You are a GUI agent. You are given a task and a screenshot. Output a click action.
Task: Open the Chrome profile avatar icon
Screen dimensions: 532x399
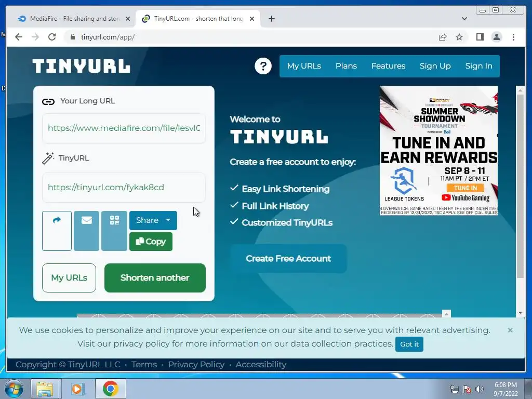[x=496, y=37]
